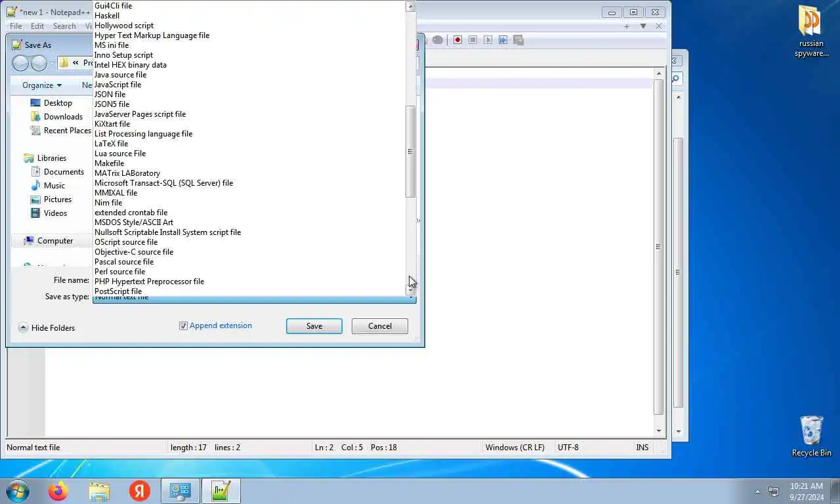840x504 pixels.
Task: Click UTF-8 encoding in status bar
Action: 568,448
